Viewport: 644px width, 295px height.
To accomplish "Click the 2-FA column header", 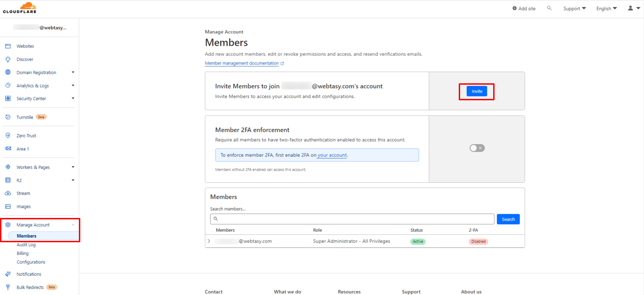I will pos(473,230).
